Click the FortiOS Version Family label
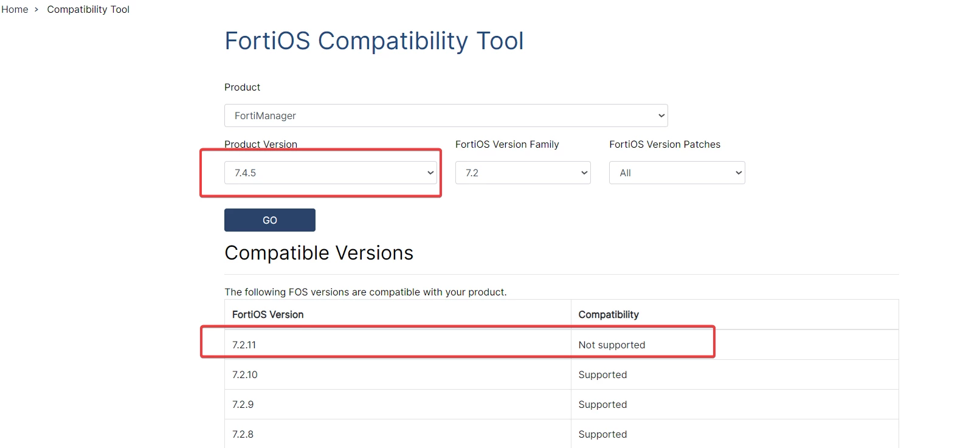Viewport: 980px width, 448px height. click(507, 144)
